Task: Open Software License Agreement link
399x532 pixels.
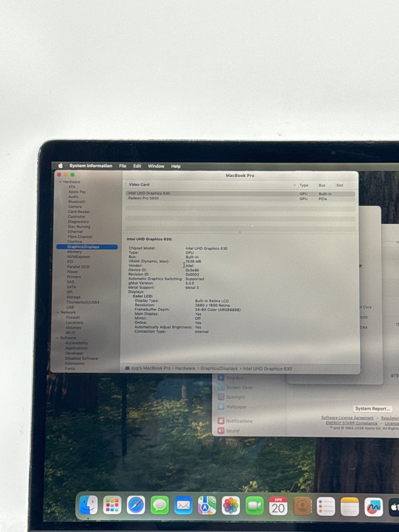Action: 347,418
